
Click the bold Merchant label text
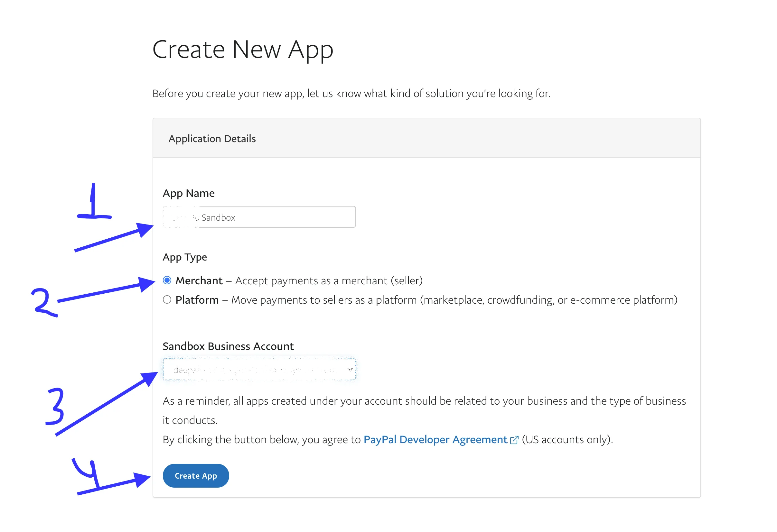(199, 281)
